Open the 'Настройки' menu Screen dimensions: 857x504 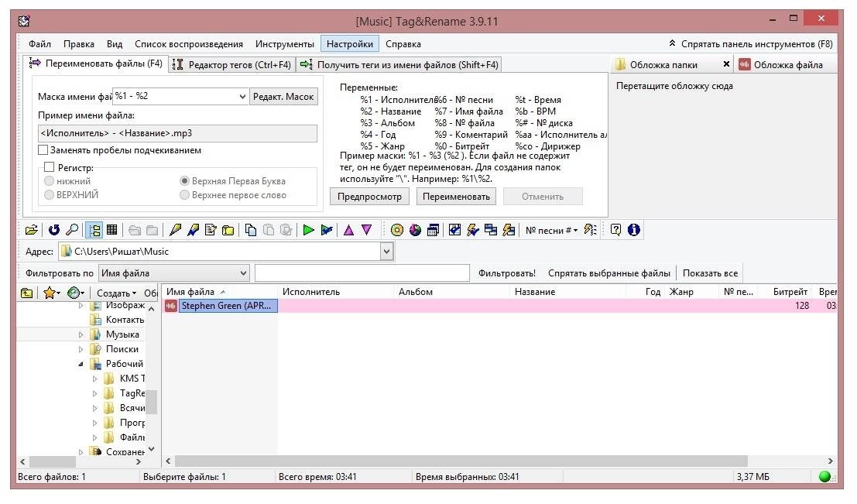pos(350,43)
